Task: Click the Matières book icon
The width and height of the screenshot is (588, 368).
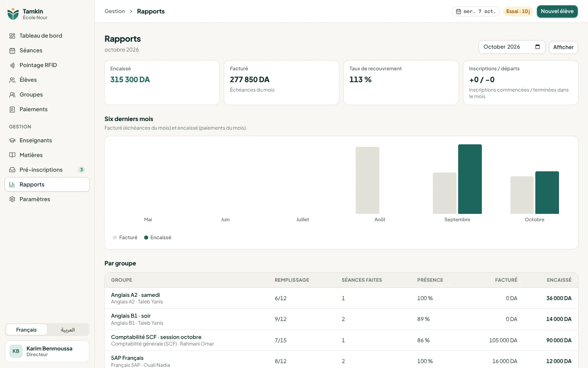Action: pos(12,155)
